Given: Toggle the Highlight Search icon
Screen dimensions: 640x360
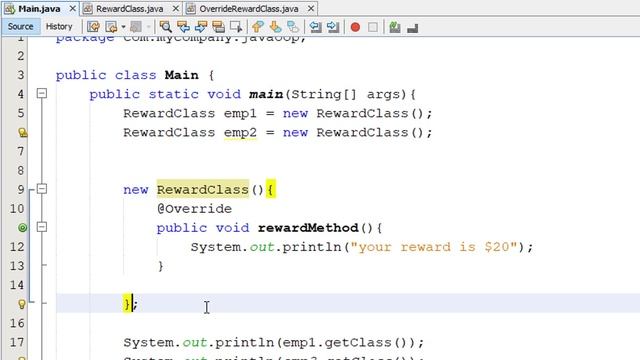Looking at the screenshot, I should click(219, 27).
